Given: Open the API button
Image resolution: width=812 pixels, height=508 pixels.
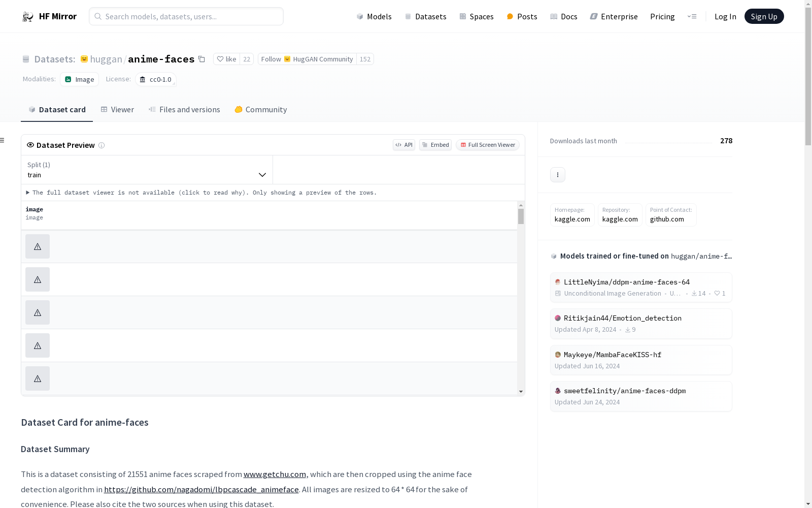Looking at the screenshot, I should pyautogui.click(x=404, y=145).
